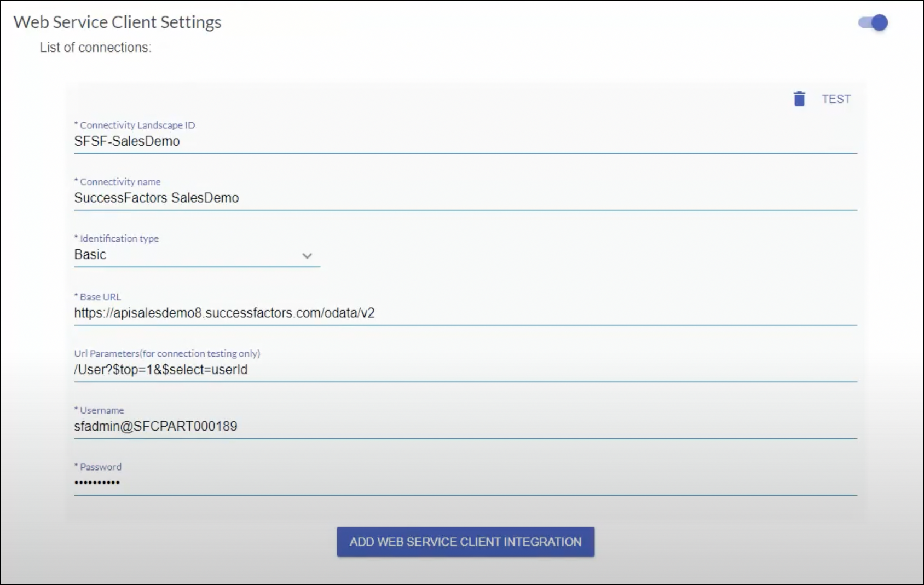Screen dimensions: 924x585
Task: Click the Connectivity Landscape ID label
Action: click(x=137, y=125)
